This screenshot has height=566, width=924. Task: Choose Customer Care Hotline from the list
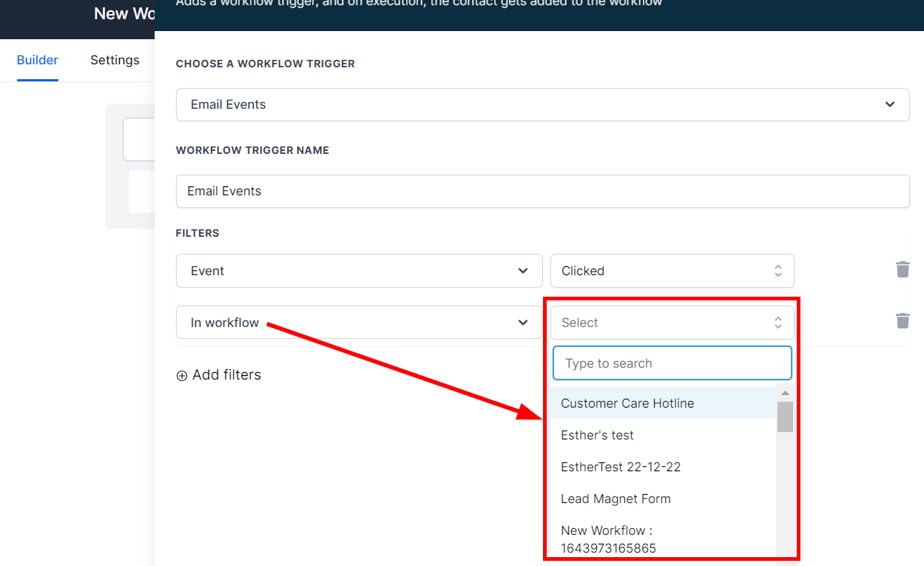(627, 403)
